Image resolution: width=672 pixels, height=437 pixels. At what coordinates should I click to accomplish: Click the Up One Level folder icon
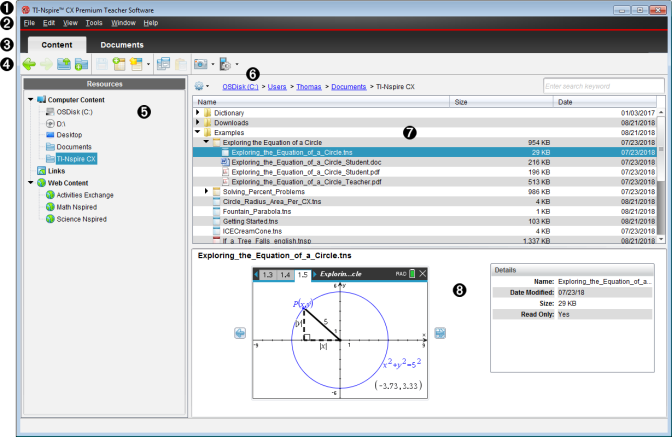[x=63, y=64]
